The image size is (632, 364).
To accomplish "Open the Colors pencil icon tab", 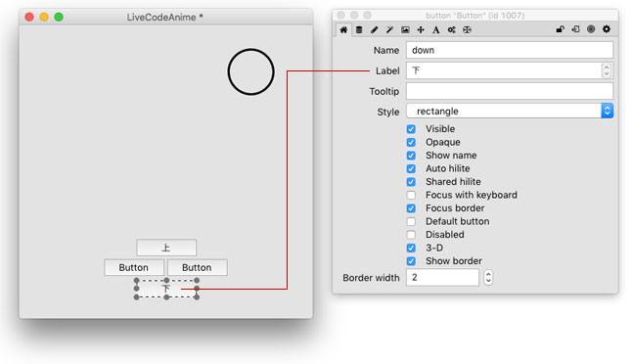I will (375, 29).
